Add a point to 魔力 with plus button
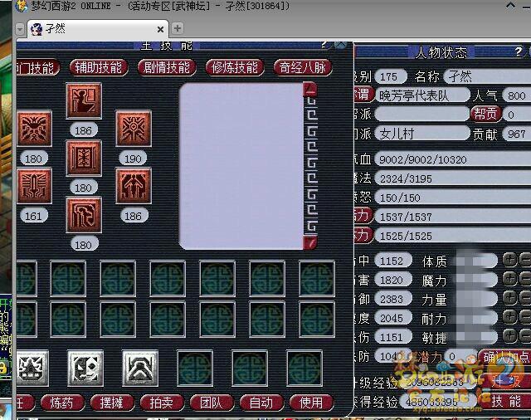This screenshot has width=531, height=420. (x=509, y=280)
